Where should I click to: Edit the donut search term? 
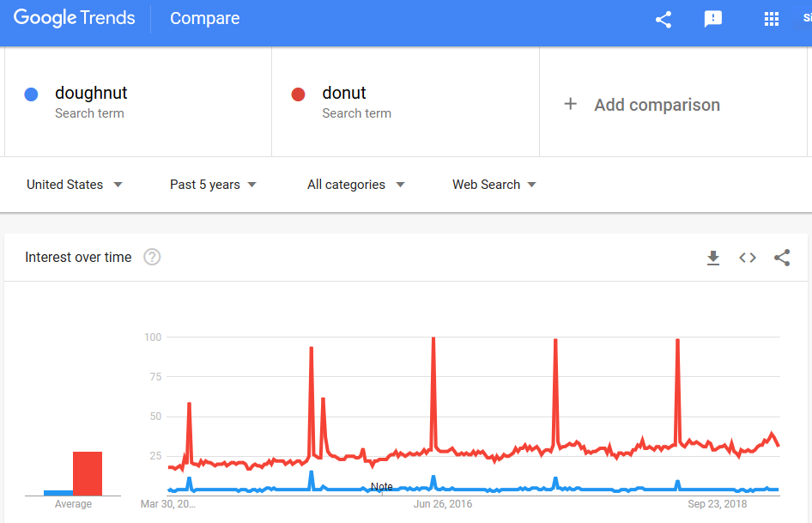pos(344,93)
